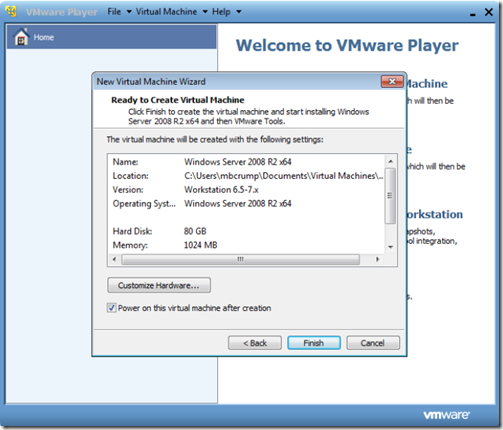Click the Welcome to VMware Player heading
Viewport: 503px width, 430px height.
(x=347, y=46)
